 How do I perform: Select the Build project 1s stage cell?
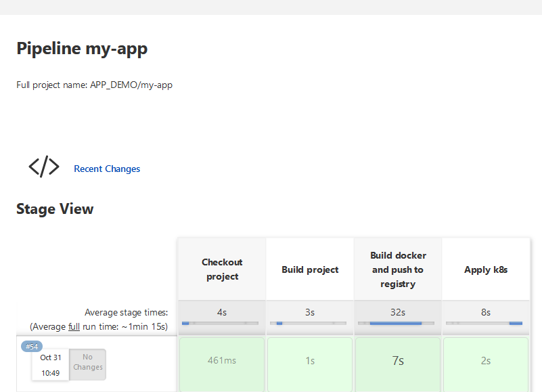310,362
